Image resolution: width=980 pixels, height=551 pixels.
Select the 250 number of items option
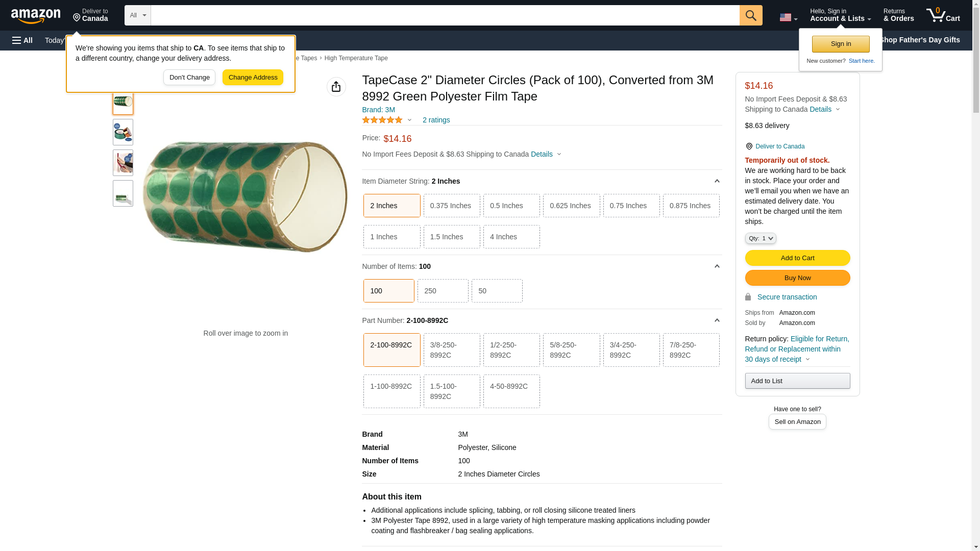click(443, 291)
